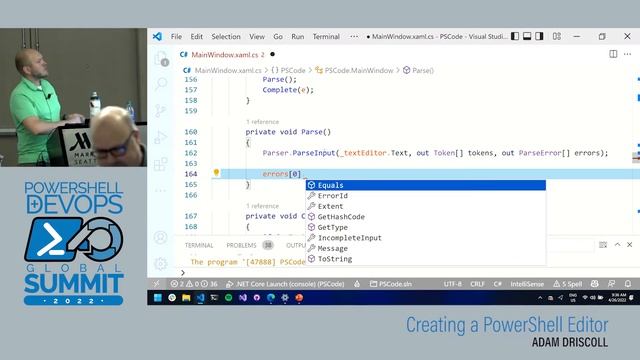
Task: Click the PSCode namespace breadcrumb
Action: click(x=289, y=70)
